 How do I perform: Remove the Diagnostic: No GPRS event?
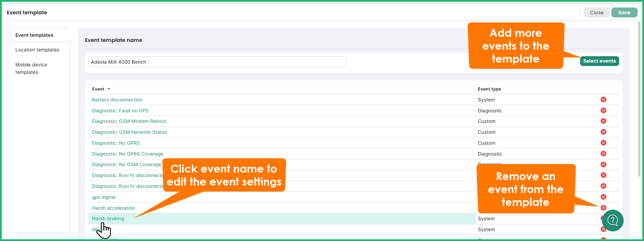(x=604, y=143)
